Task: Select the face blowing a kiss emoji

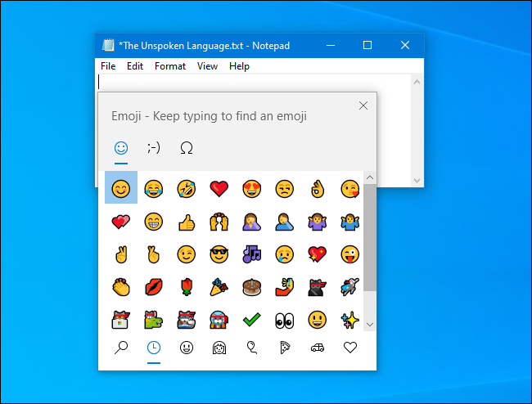Action: coord(349,188)
